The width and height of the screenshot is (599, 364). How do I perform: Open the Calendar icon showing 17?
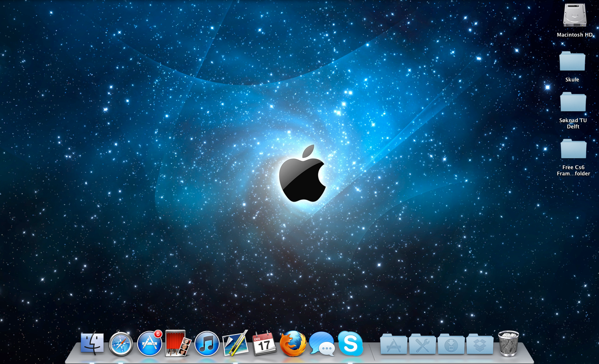(x=264, y=343)
